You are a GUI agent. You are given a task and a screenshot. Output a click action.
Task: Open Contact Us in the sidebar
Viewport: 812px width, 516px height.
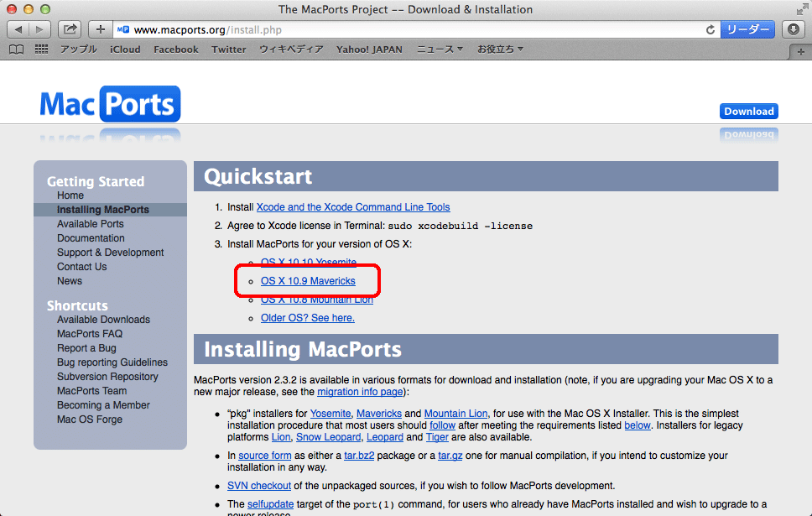[x=82, y=266]
